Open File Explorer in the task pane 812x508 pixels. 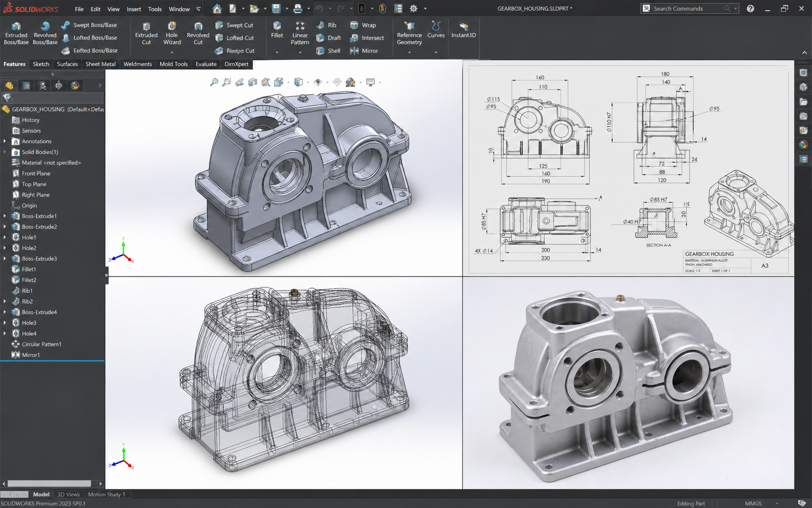[x=803, y=101]
